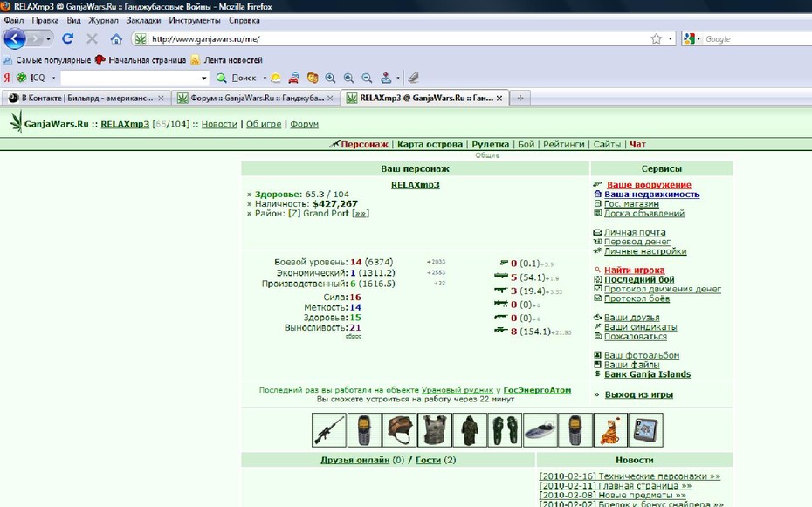Bookmark page with the star icon
812x507 pixels.
(656, 38)
